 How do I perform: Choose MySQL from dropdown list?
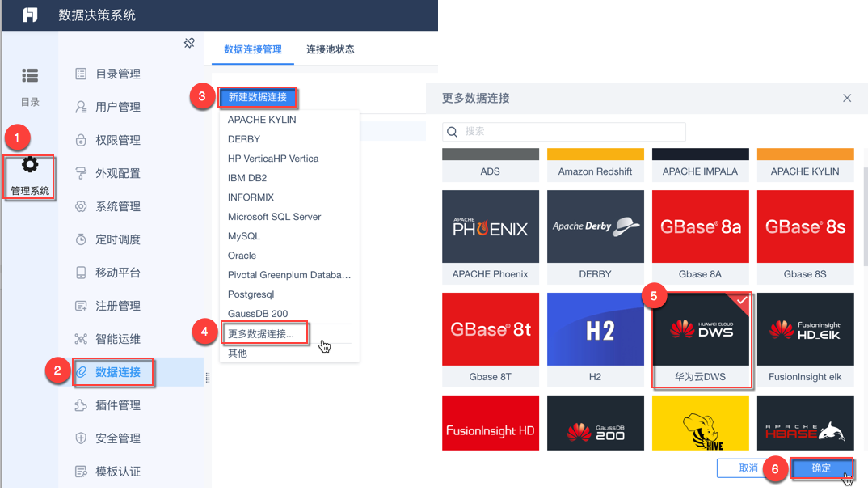pyautogui.click(x=243, y=236)
